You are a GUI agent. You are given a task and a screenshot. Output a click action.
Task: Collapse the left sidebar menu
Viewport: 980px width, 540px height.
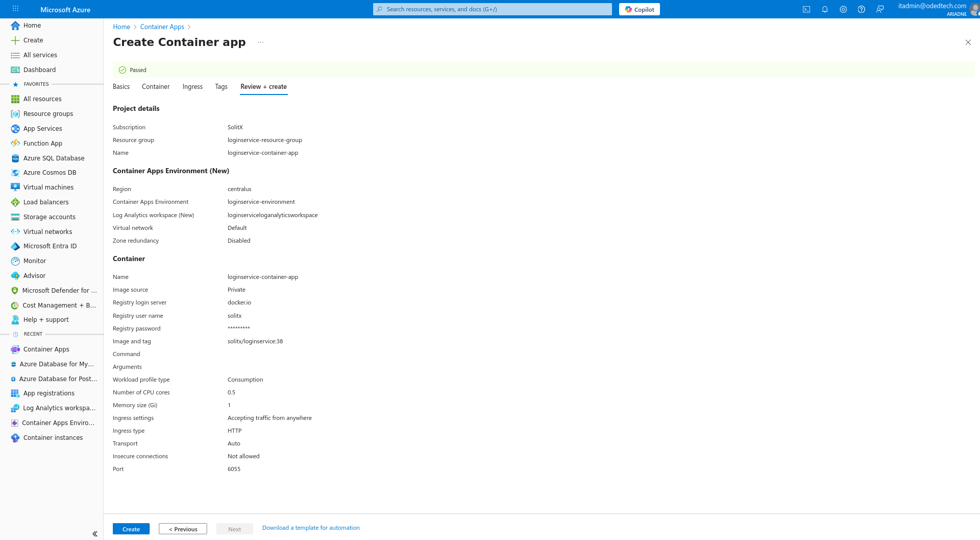95,534
